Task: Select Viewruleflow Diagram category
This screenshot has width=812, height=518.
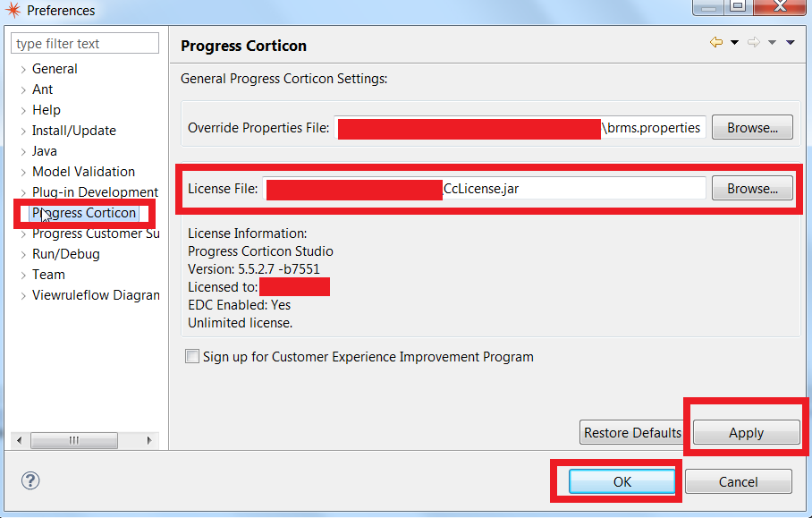Action: (96, 294)
